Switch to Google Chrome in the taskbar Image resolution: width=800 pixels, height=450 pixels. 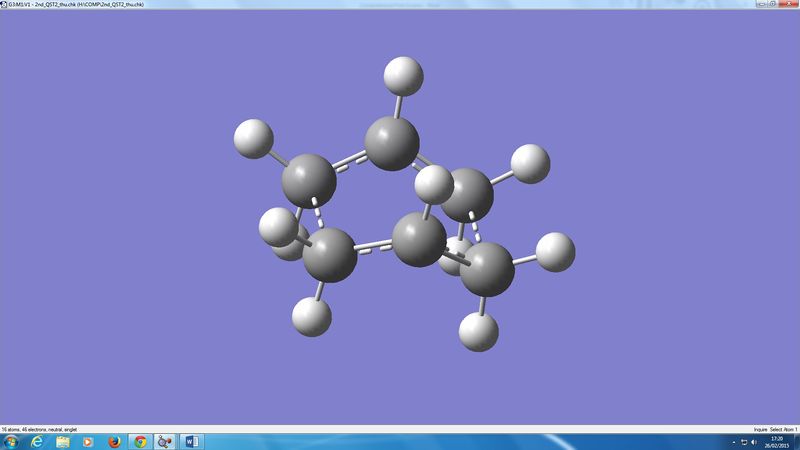[140, 442]
